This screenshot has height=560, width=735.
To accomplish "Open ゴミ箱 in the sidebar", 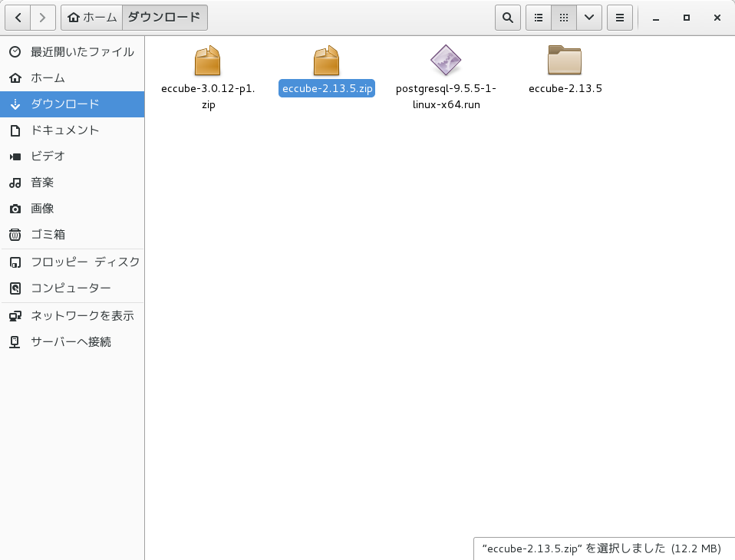I will 72,234.
